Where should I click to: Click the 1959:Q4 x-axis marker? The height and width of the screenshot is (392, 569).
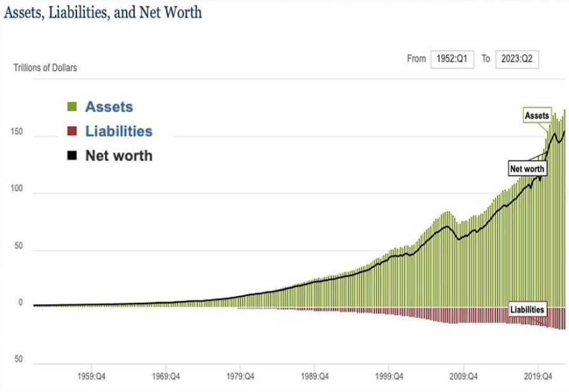pos(92,375)
